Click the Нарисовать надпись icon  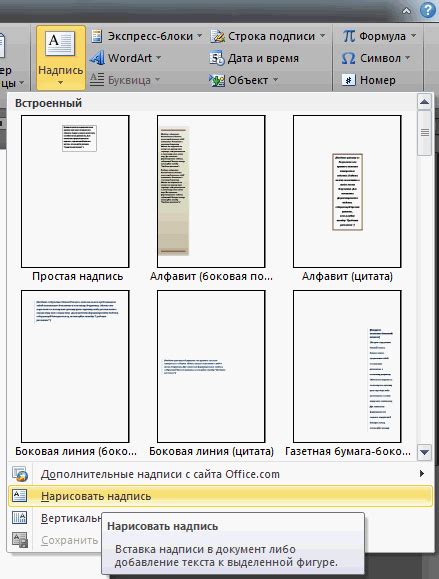pos(20,496)
